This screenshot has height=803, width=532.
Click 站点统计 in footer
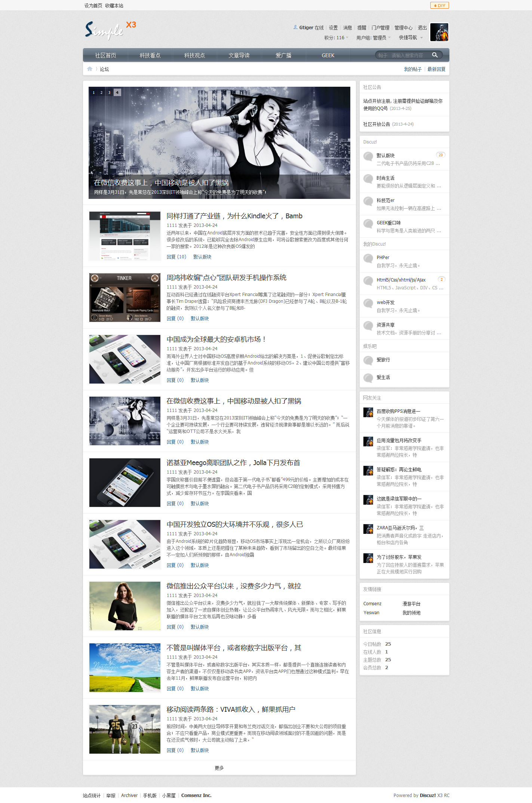pos(92,796)
